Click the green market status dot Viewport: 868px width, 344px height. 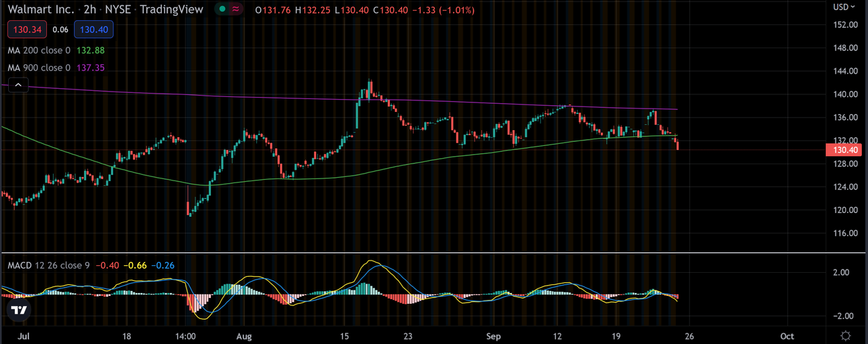pyautogui.click(x=222, y=9)
